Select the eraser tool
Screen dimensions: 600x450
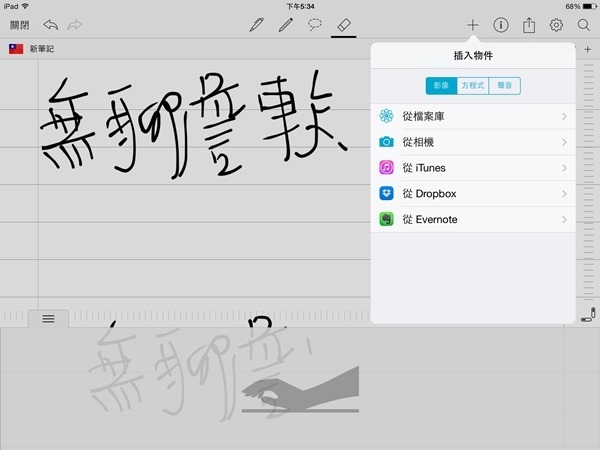tap(344, 25)
